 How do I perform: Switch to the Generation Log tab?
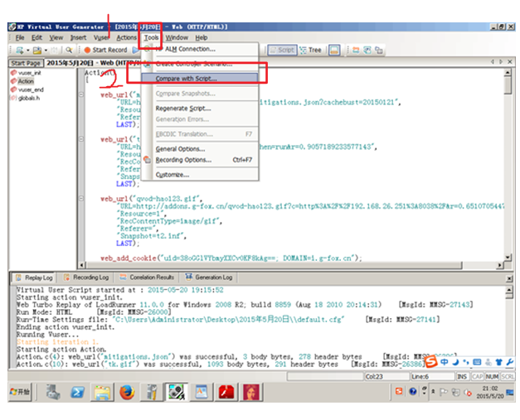click(209, 278)
